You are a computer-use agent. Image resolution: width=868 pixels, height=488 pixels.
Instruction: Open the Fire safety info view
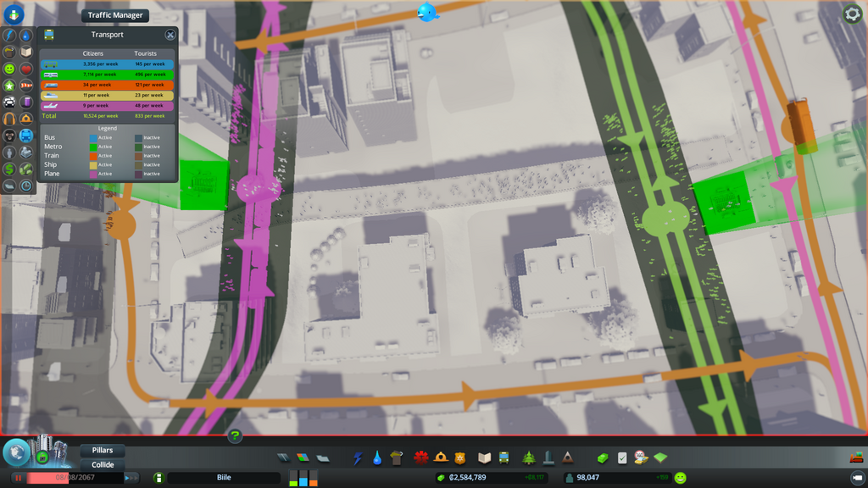tap(26, 119)
